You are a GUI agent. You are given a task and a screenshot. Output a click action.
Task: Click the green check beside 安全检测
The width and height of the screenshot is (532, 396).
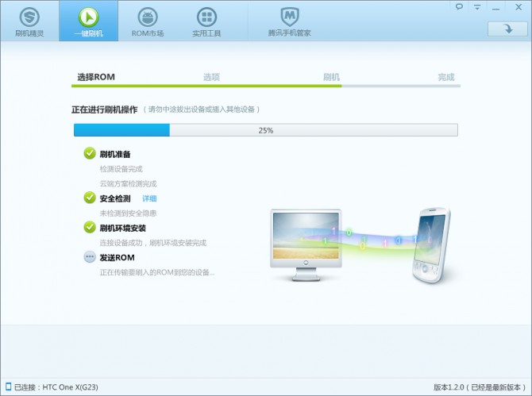tap(90, 198)
